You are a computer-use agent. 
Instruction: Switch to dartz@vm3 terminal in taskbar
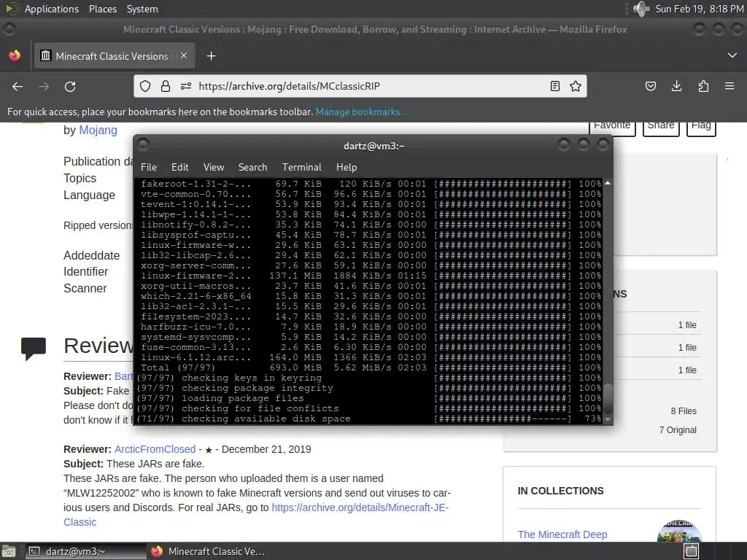point(86,551)
